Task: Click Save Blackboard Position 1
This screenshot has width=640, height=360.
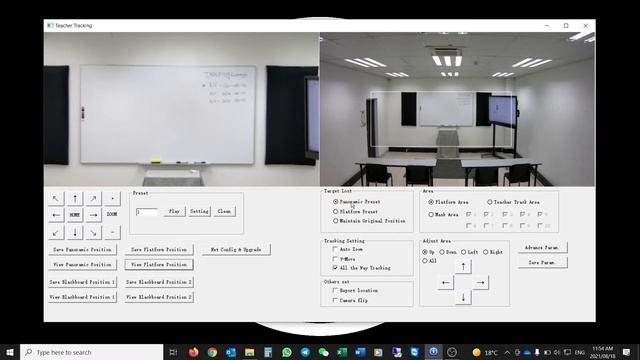Action: [82, 282]
